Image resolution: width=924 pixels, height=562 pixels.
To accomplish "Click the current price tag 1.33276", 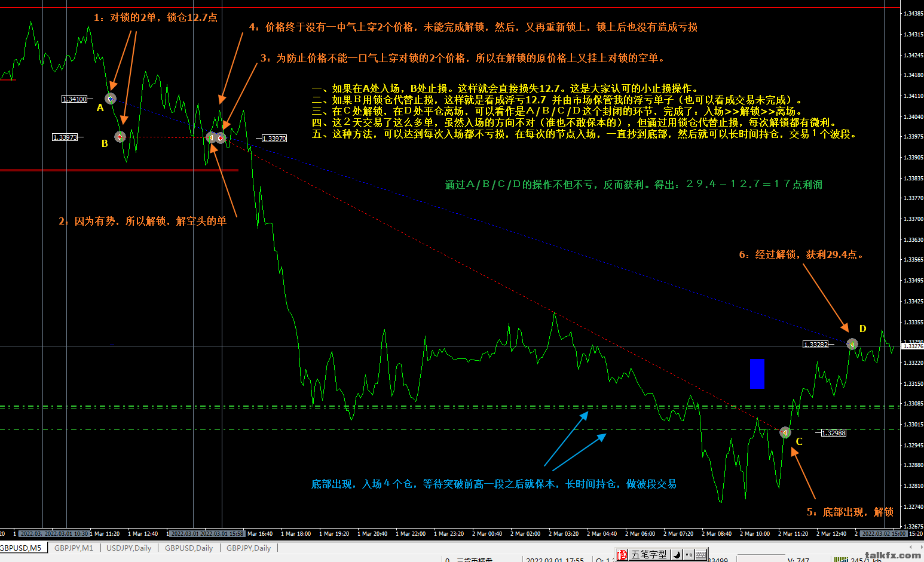I will [x=912, y=346].
